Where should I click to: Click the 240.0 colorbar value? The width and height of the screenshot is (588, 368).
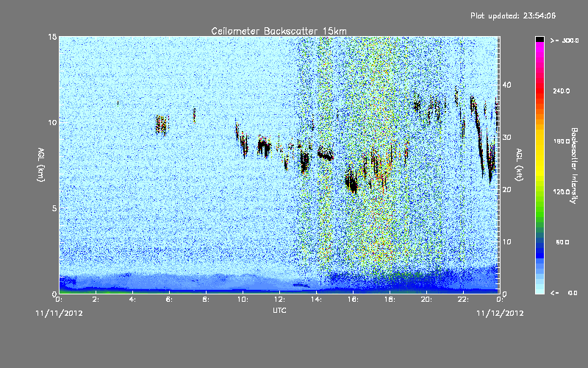coord(561,91)
